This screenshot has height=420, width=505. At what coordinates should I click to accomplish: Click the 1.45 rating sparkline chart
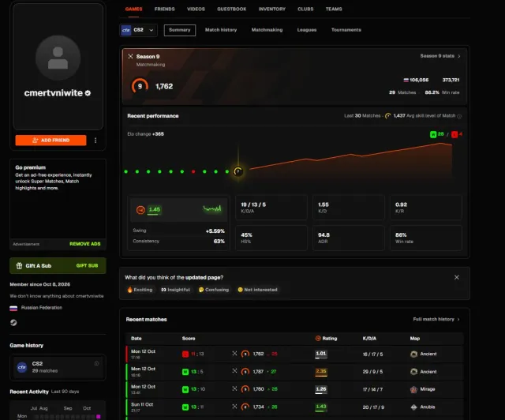click(x=212, y=209)
